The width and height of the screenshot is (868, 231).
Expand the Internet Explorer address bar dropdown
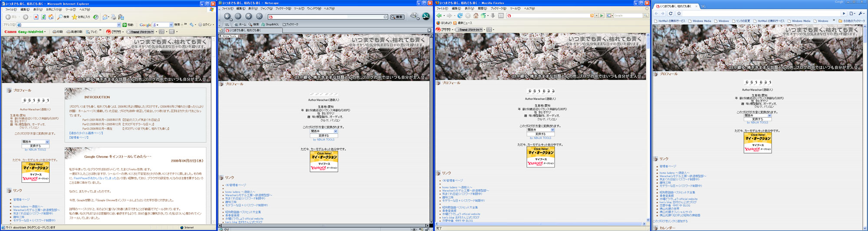tap(119, 25)
